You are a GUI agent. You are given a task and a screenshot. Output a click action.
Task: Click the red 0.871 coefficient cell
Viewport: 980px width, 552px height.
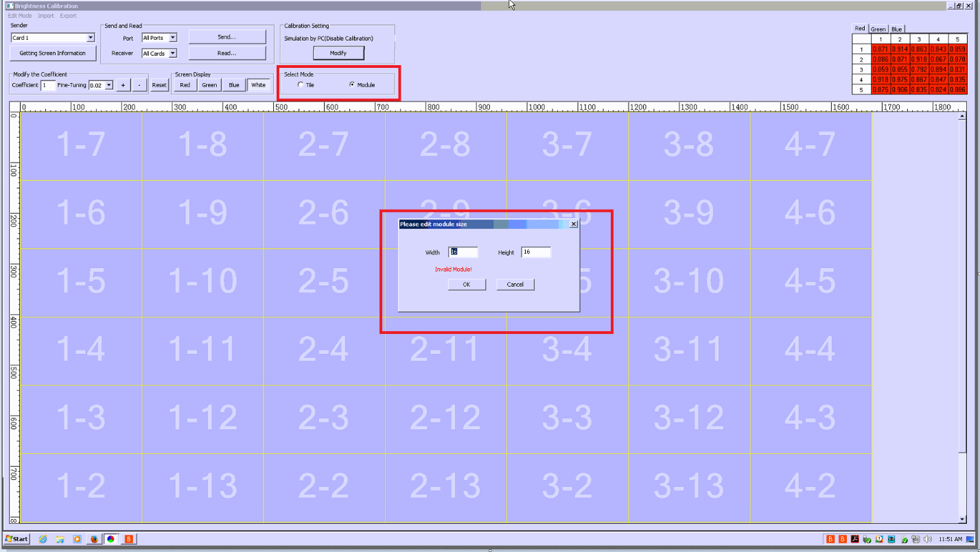click(x=879, y=50)
